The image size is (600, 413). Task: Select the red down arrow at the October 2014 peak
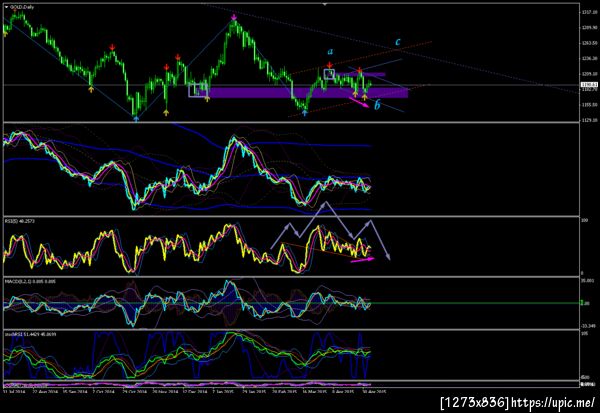tap(112, 47)
